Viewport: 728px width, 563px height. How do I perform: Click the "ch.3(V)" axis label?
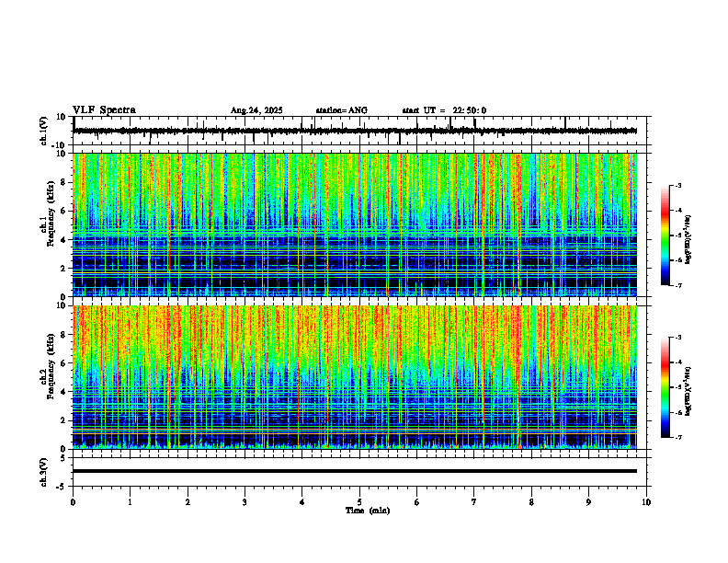[44, 473]
